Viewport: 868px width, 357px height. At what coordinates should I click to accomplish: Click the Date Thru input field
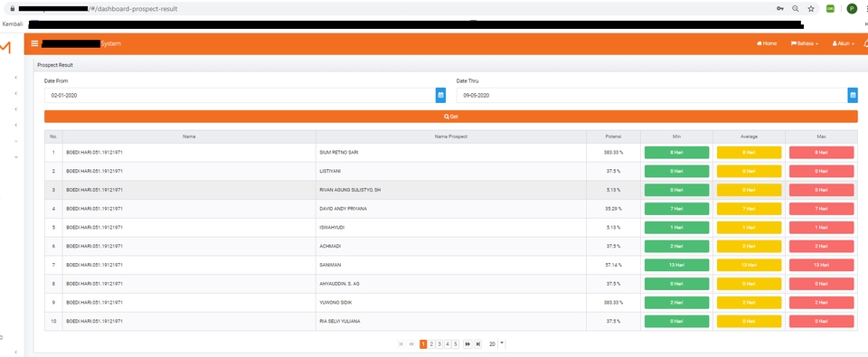(x=652, y=95)
